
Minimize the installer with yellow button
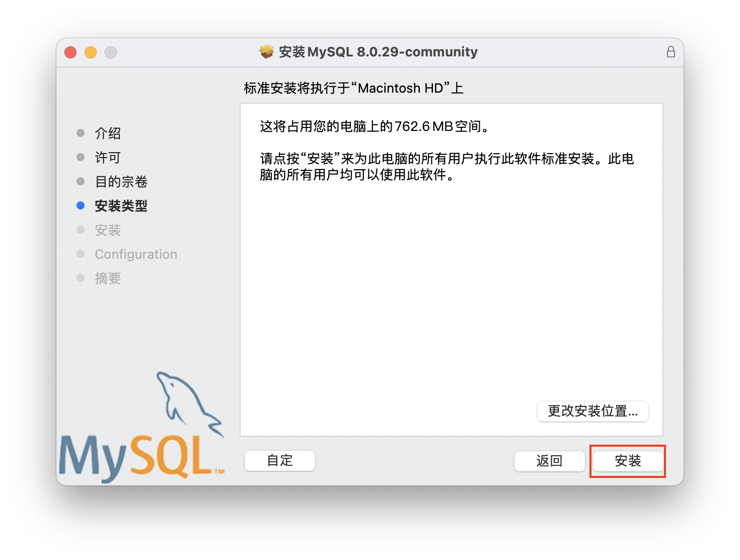(91, 52)
